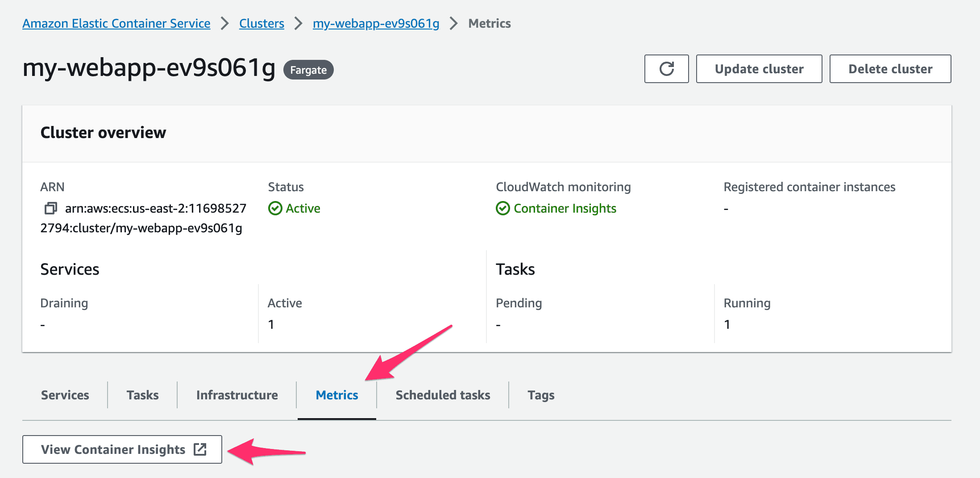Viewport: 980px width, 478px height.
Task: Open the Tags tab
Action: coord(541,395)
